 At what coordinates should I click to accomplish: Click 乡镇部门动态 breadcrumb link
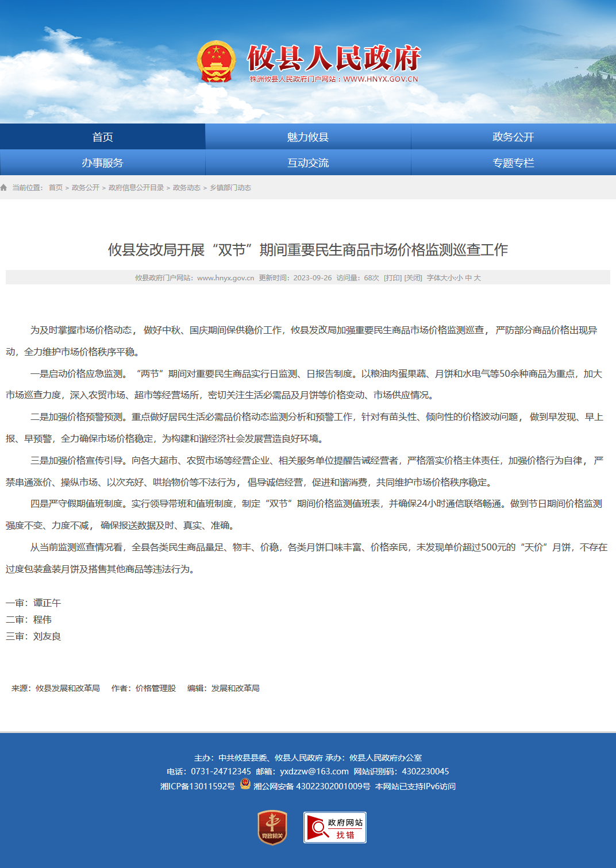(230, 188)
